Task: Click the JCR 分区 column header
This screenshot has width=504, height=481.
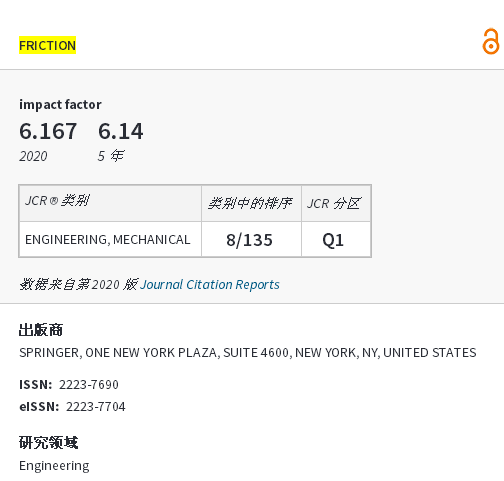Action: pos(336,203)
